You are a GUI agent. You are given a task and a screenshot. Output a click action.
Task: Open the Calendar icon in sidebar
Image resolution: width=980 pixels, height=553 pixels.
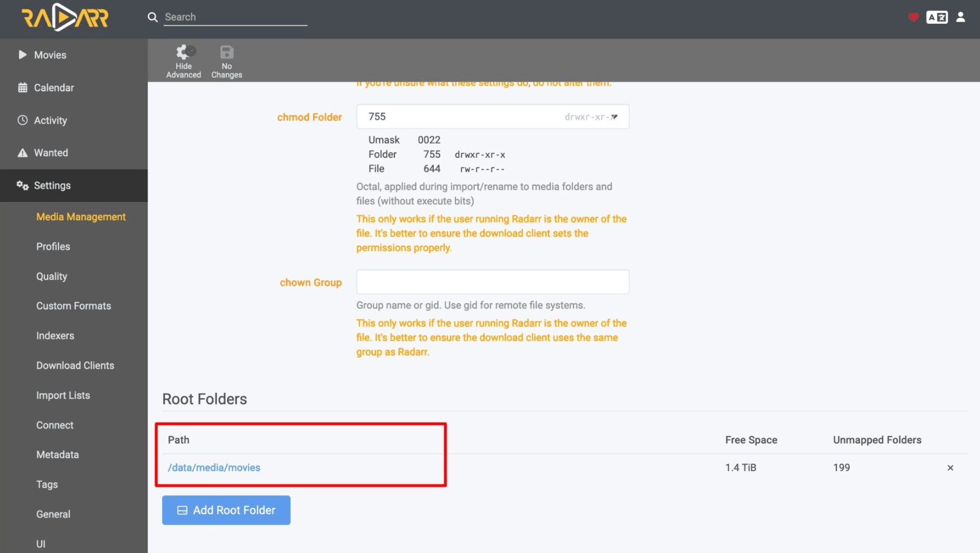pyautogui.click(x=23, y=87)
